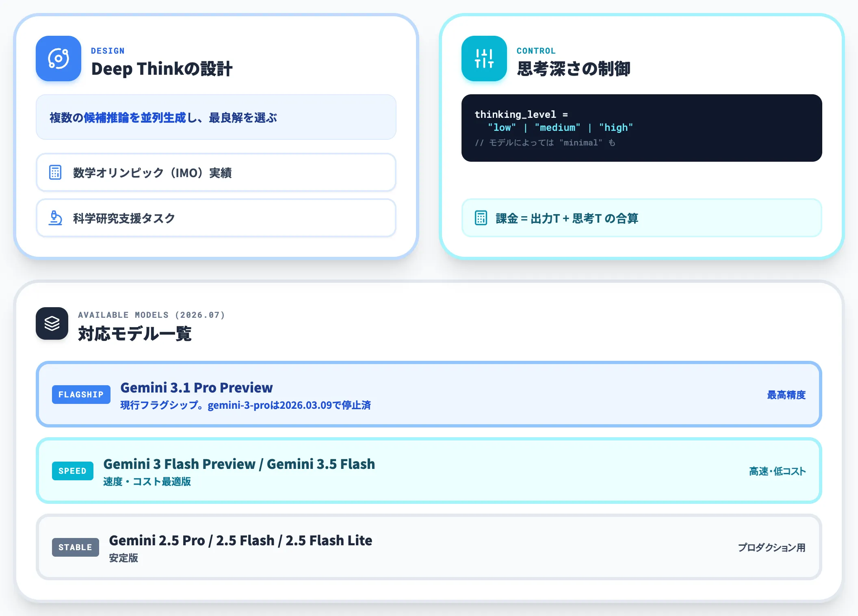
Task: Click the dark stacked layers icon
Action: 52,323
